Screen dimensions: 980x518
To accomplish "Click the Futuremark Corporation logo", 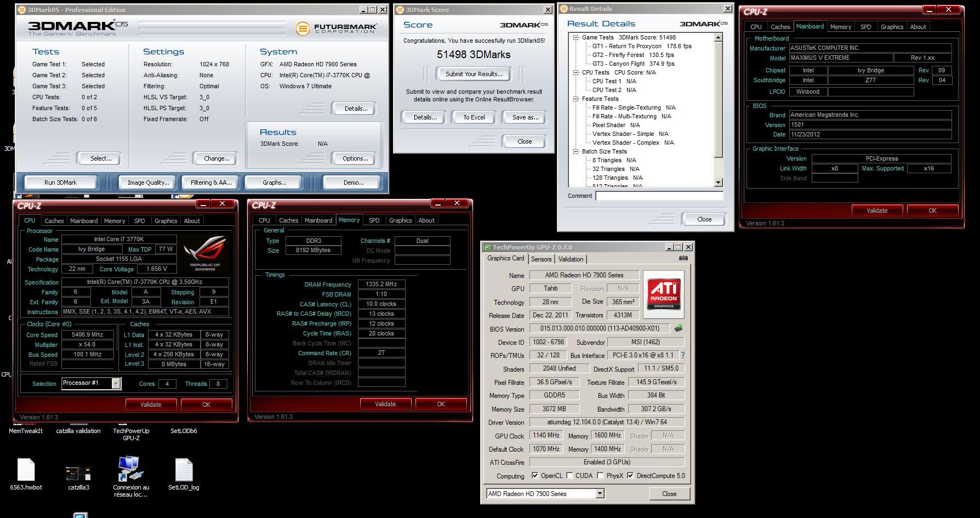I will (337, 29).
